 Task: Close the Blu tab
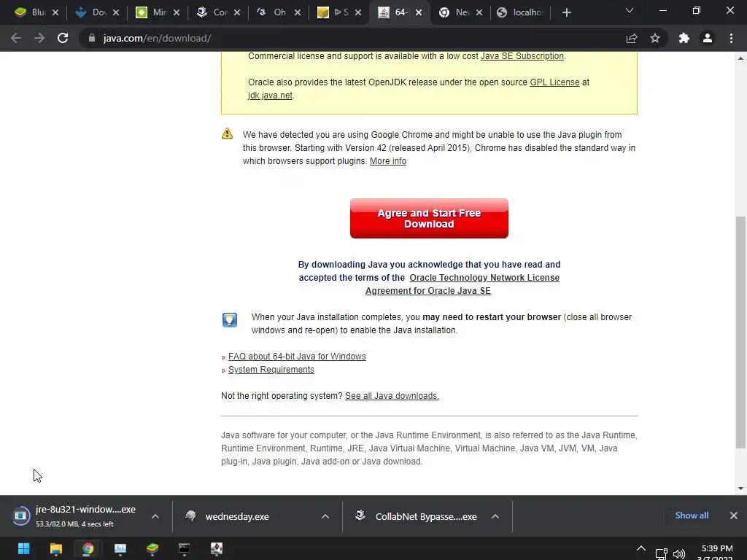coord(55,12)
